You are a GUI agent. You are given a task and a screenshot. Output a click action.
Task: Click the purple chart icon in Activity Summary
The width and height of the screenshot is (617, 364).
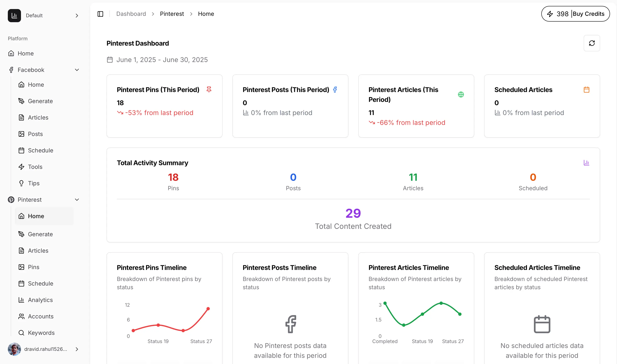pyautogui.click(x=586, y=163)
